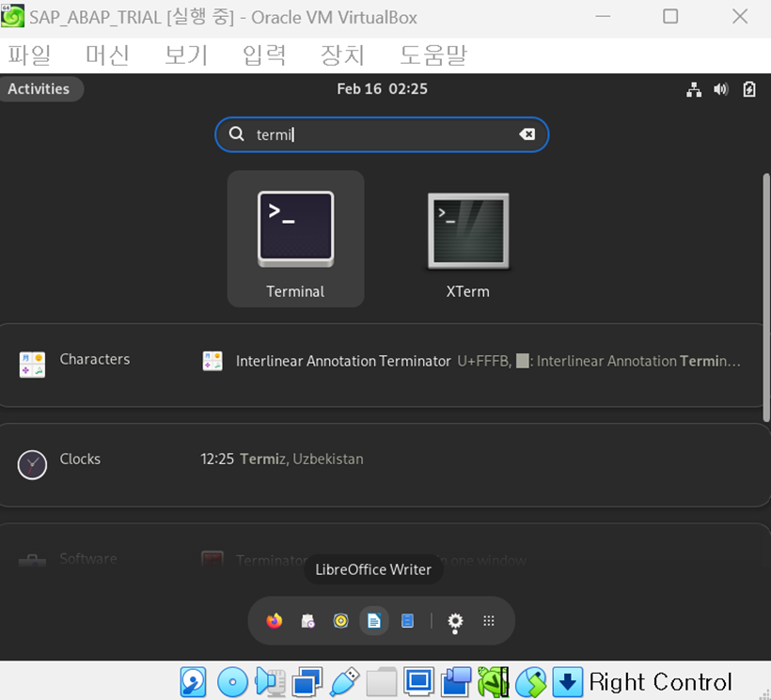Click the Software search provider label
Viewport: 771px width, 700px height.
(88, 559)
